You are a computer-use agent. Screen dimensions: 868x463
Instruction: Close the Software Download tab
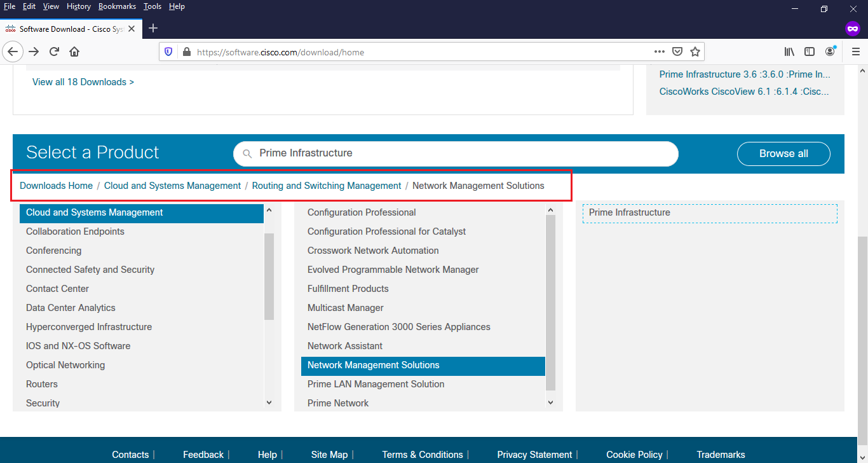(132, 29)
